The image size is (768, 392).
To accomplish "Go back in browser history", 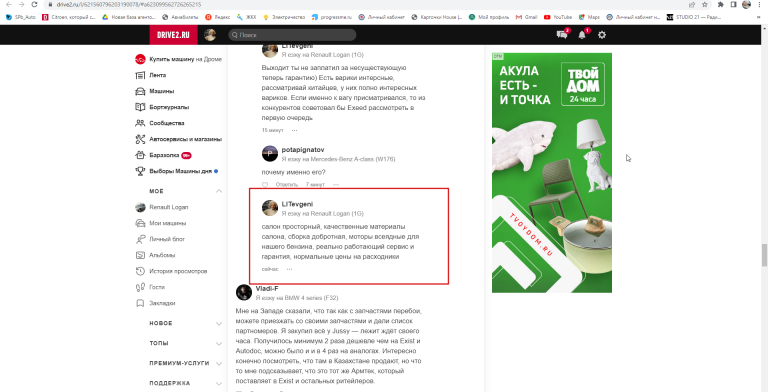I will pos(8,4).
